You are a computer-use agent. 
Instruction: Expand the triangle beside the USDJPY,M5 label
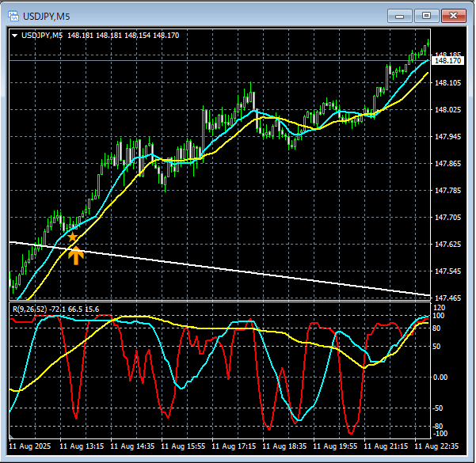coord(14,36)
